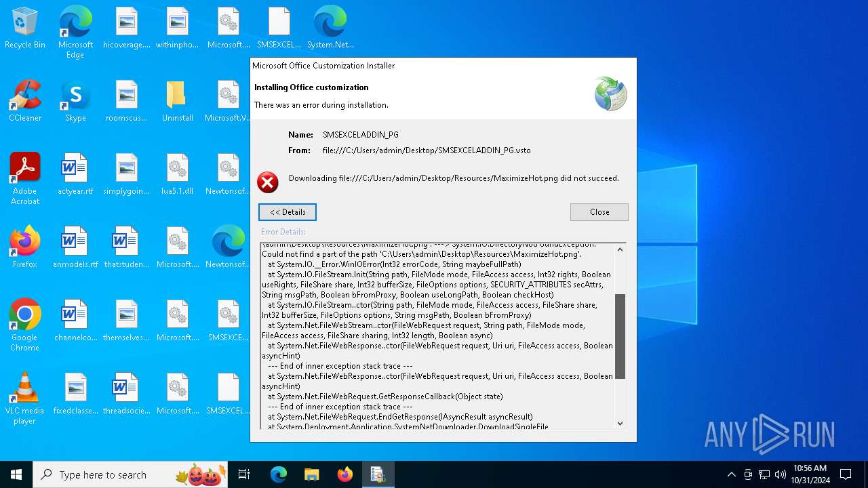This screenshot has width=868, height=488.
Task: Open the Windows Start menu
Action: [x=16, y=474]
